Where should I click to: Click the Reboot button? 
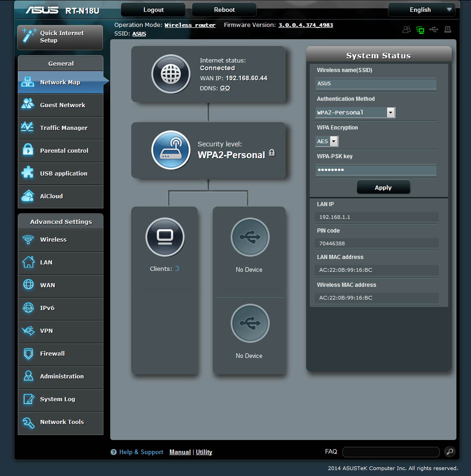(224, 10)
